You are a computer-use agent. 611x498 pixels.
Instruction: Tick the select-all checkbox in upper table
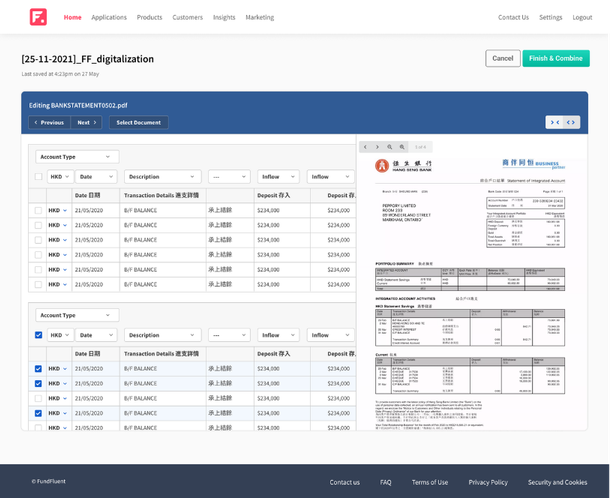(38, 177)
